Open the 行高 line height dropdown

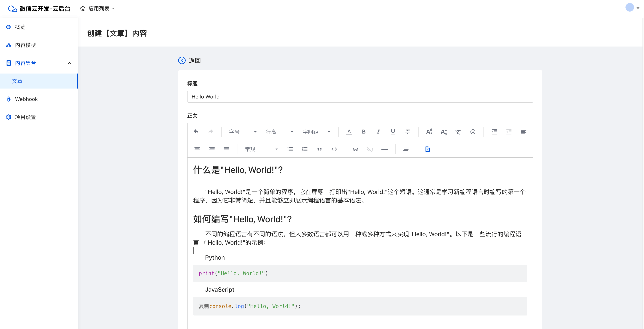(x=279, y=132)
